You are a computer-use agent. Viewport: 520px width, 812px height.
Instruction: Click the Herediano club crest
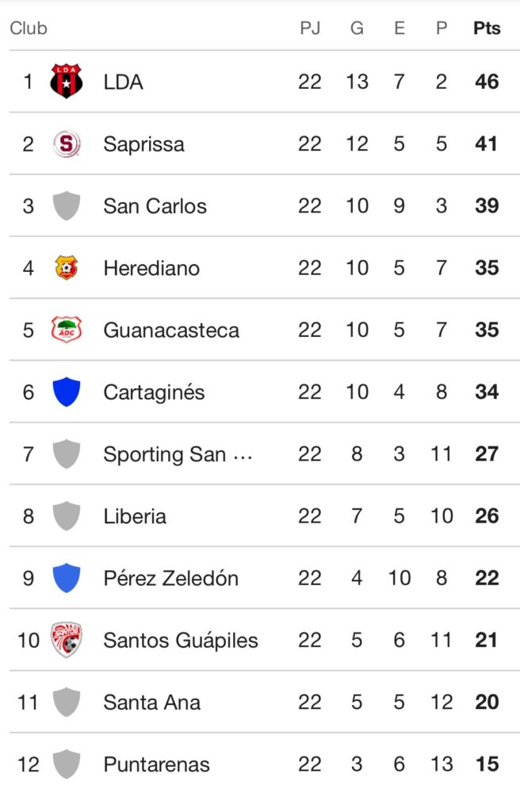pos(66,268)
